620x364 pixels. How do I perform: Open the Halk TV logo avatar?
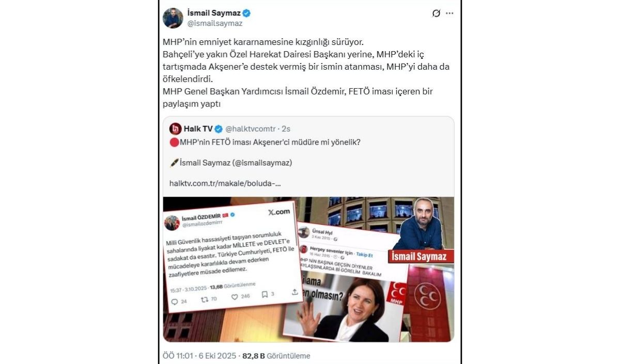coord(175,129)
